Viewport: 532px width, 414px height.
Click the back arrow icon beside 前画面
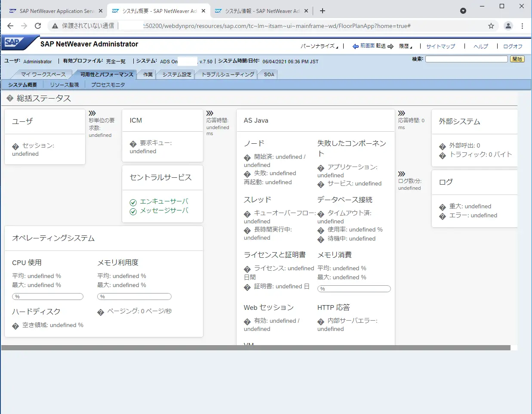tap(356, 46)
